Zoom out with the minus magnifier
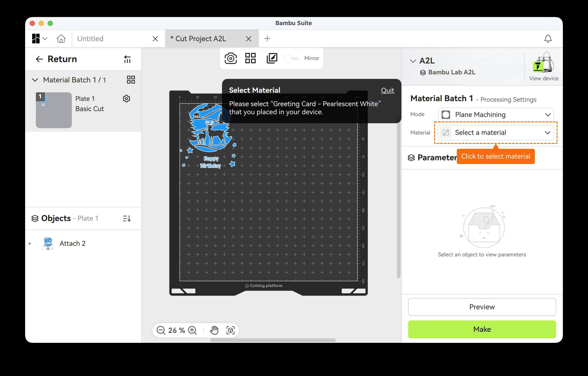Viewport: 588px width, 376px height. pos(161,330)
